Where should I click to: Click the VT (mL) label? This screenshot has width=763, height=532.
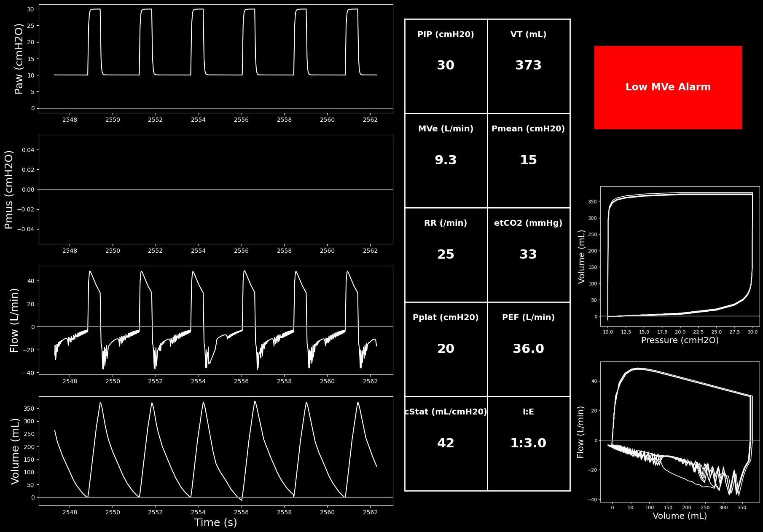(528, 35)
